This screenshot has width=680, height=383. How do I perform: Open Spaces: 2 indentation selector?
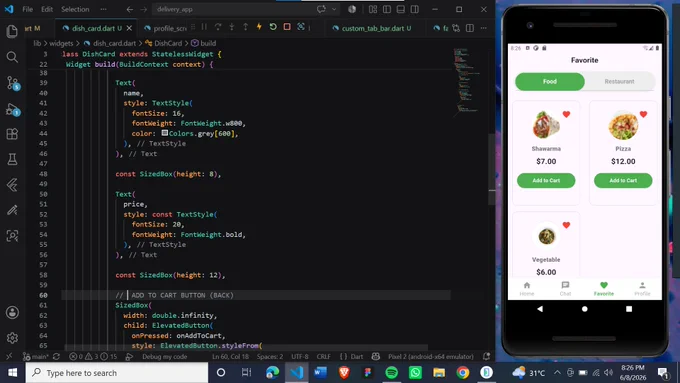(269, 357)
